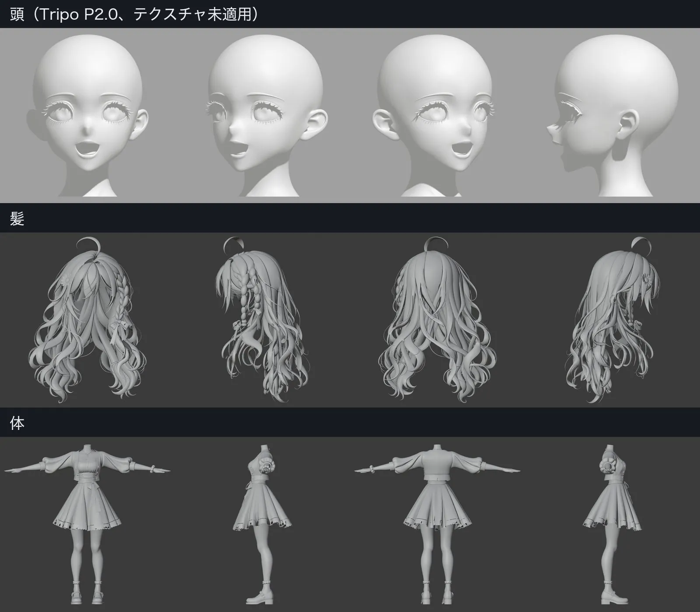The image size is (700, 612).
Task: Select the side-view hair render with braid
Action: 262,320
